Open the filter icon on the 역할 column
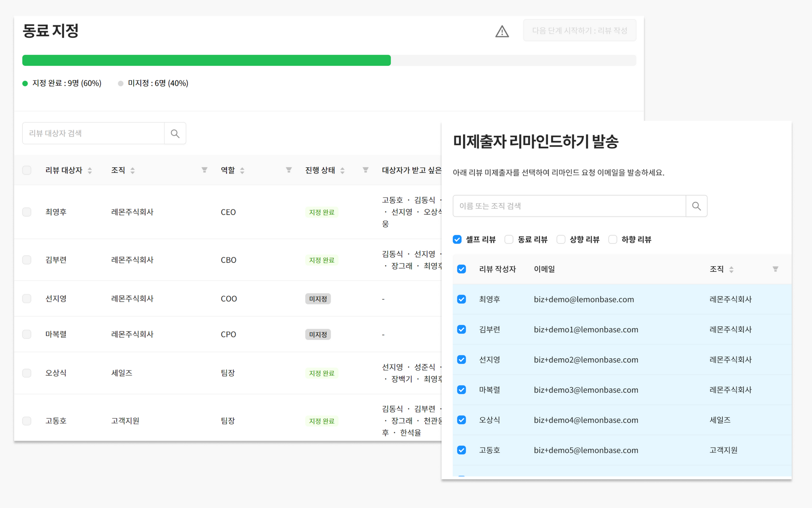The height and width of the screenshot is (508, 812). click(x=288, y=170)
